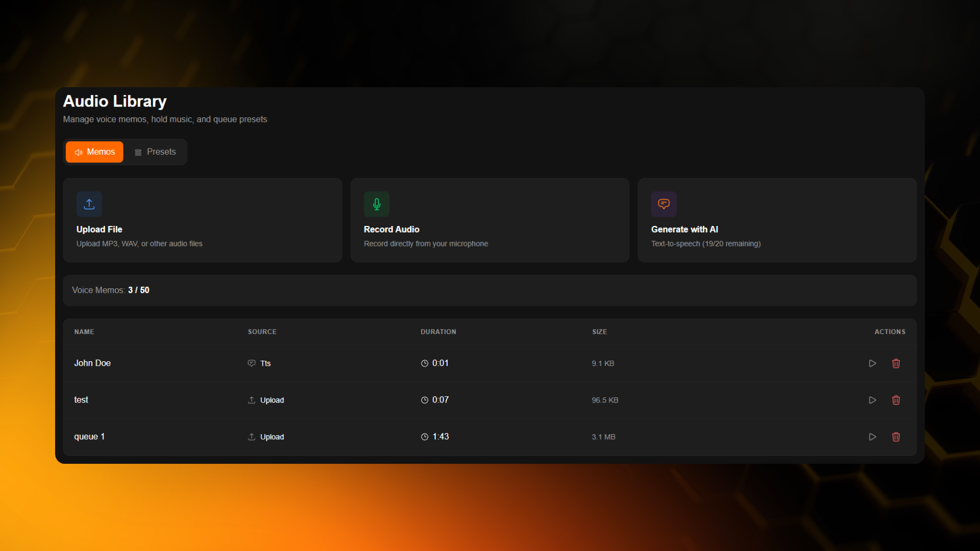Click the blue upload arrow icon
The width and height of the screenshot is (980, 551).
(89, 204)
